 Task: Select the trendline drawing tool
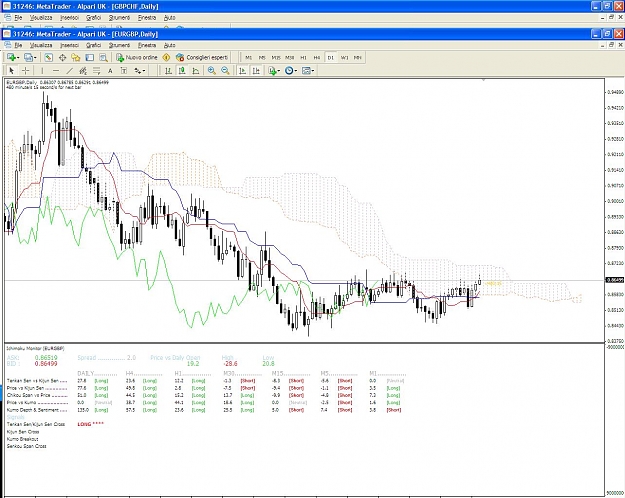(69, 71)
